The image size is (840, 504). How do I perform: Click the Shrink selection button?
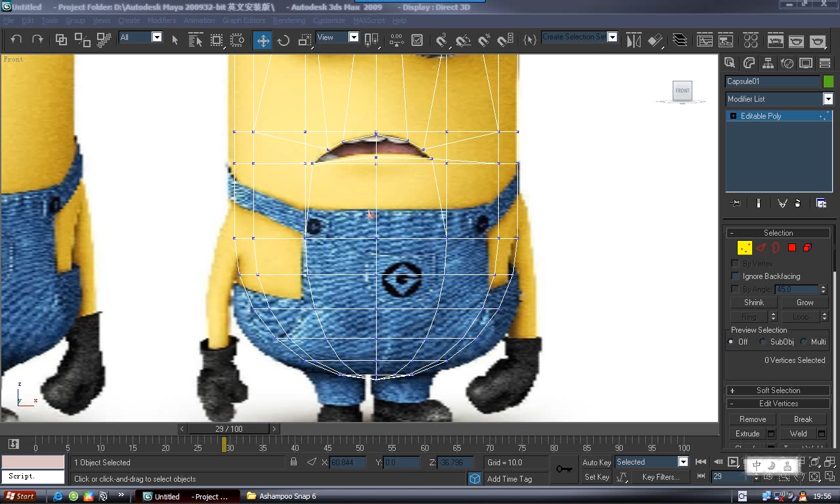(x=754, y=303)
